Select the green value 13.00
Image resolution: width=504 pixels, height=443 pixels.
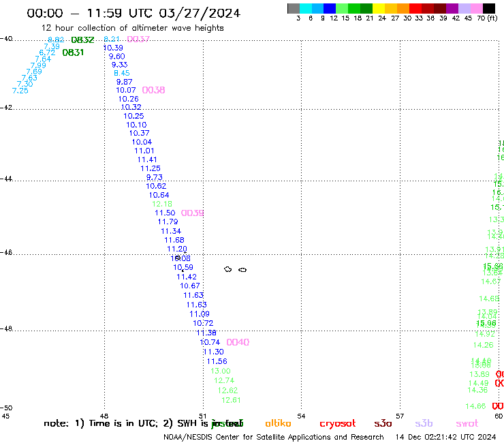pos(221,371)
